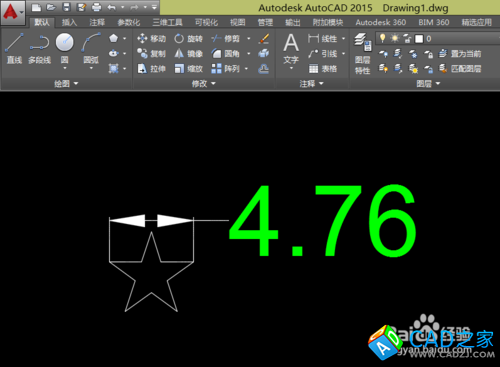Click the Mirror (镜像) tool
The height and width of the screenshot is (367, 500).
(x=188, y=54)
